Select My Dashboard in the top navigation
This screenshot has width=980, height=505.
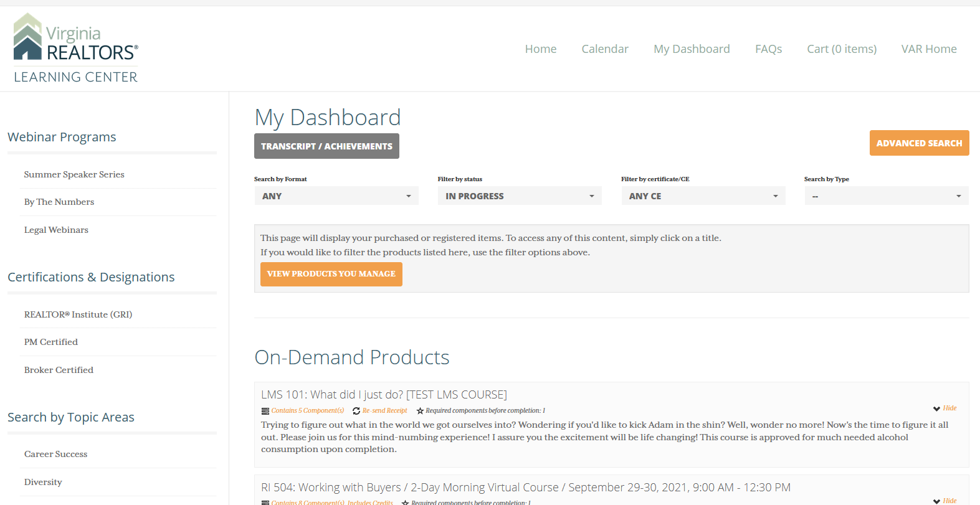pos(692,49)
